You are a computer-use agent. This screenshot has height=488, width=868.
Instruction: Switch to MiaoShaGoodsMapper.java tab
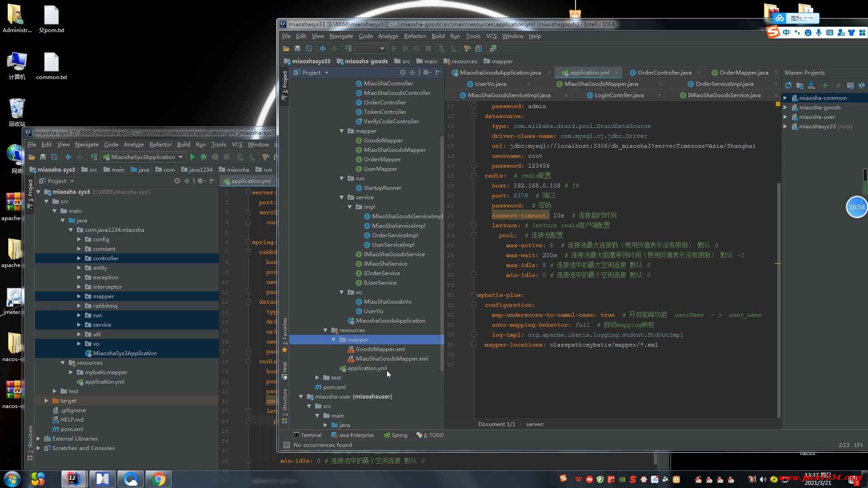(x=601, y=84)
